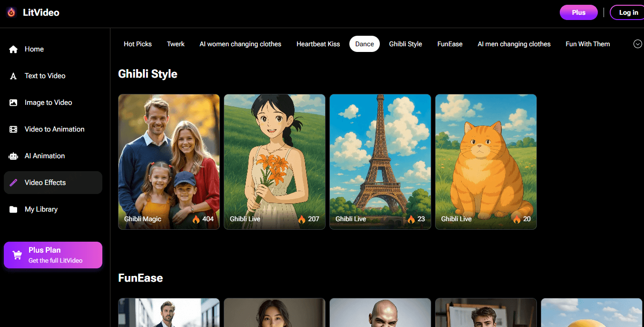The width and height of the screenshot is (644, 327).
Task: Select the Heartbeat Kiss tab
Action: (x=318, y=44)
